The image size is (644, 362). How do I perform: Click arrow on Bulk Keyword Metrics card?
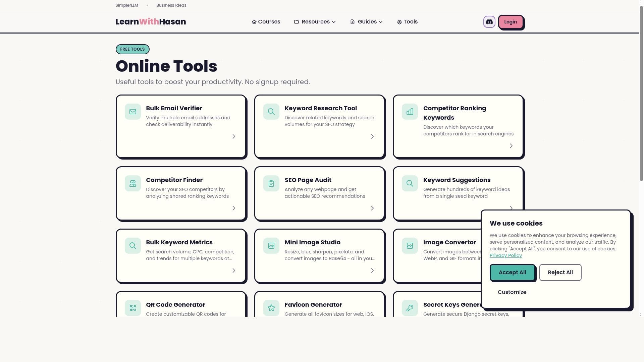tap(234, 270)
